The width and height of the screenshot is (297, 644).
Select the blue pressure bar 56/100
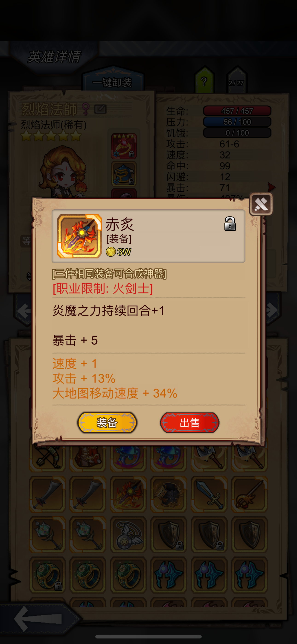(237, 122)
